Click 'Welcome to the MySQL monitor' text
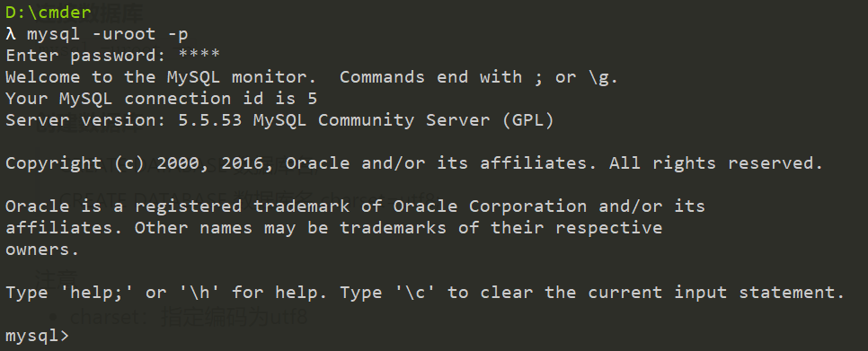Viewport: 868px width, 351px height. (x=156, y=77)
